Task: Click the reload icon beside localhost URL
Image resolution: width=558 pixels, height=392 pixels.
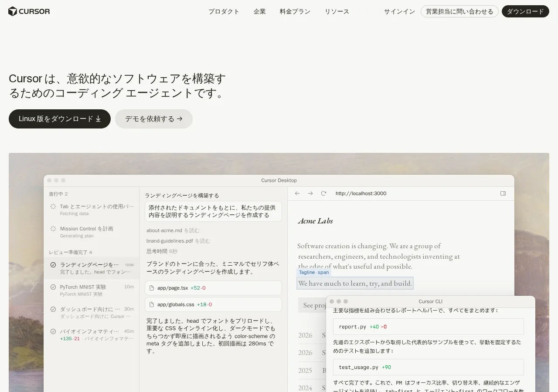Action: coord(323,193)
